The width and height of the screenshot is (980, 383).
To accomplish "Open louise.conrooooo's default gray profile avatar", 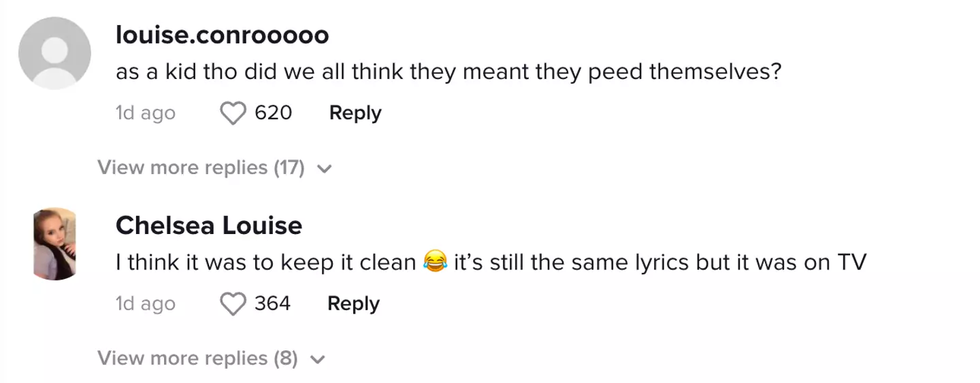I will (54, 53).
